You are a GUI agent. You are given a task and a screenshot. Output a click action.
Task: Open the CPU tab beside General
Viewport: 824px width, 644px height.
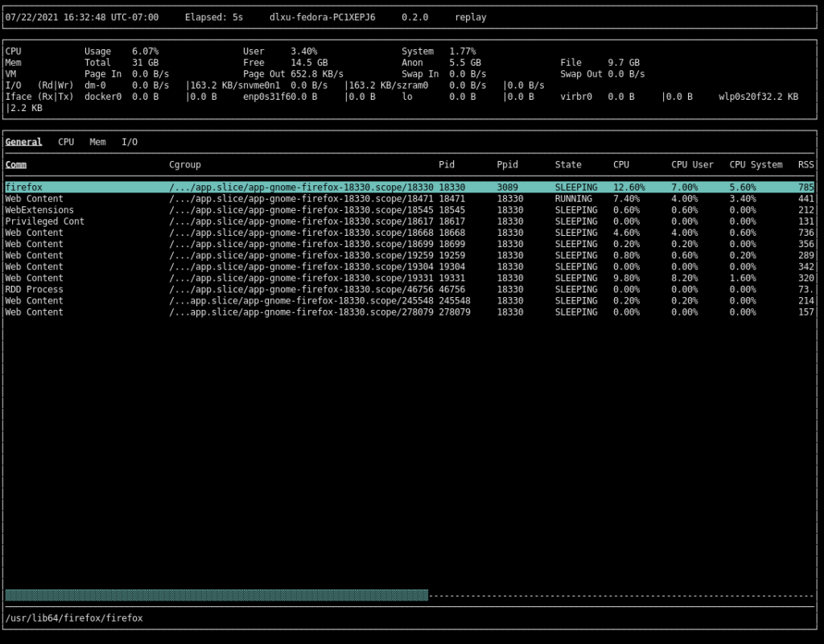[66, 142]
